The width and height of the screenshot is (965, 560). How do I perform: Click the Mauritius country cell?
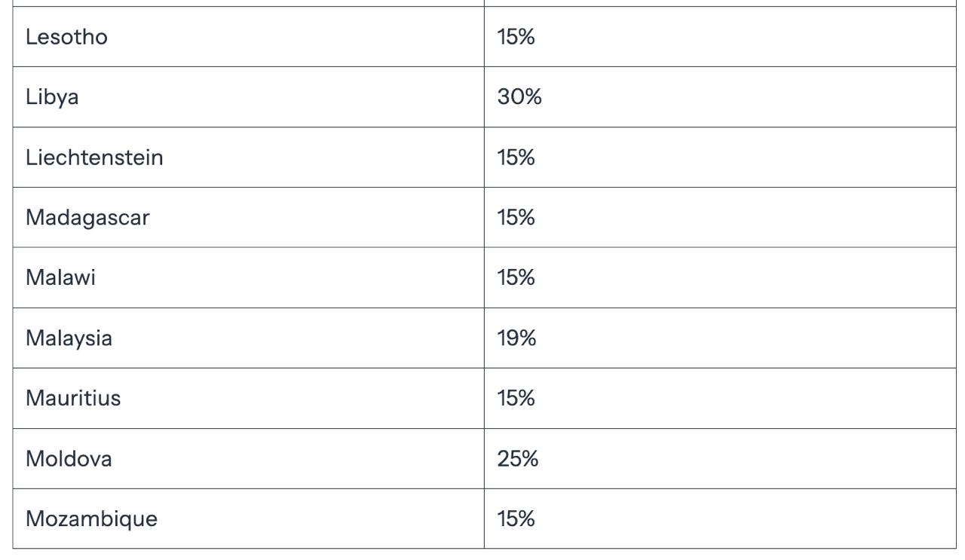(73, 399)
